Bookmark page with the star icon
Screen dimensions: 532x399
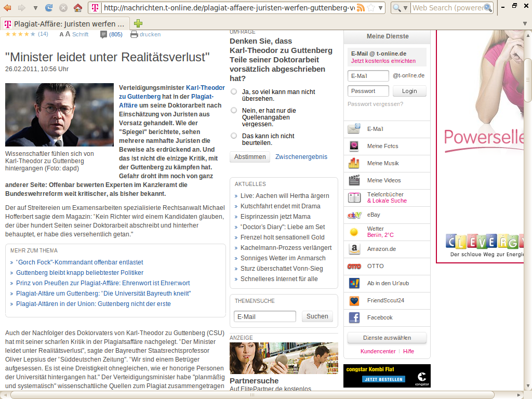pos(371,7)
